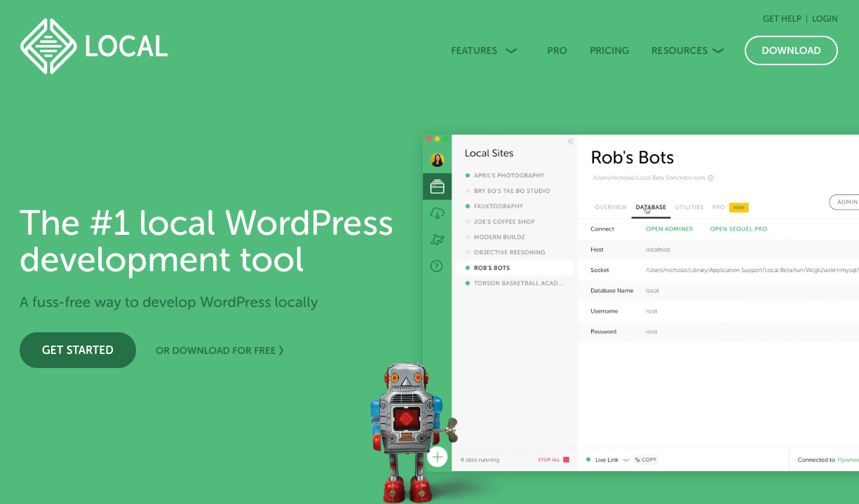Screen dimensions: 859x504
Task: Expand the Live Link chevron
Action: coord(626,461)
